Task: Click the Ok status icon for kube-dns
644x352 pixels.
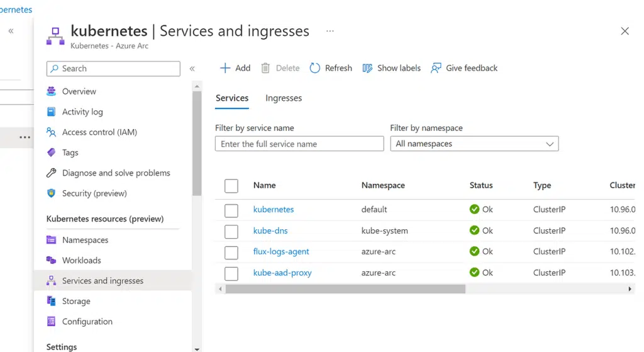Action: [474, 230]
